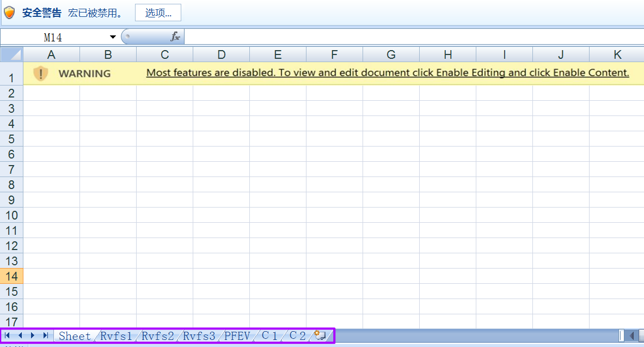This screenshot has height=347, width=644.
Task: Open the 选项... security options button
Action: click(158, 13)
